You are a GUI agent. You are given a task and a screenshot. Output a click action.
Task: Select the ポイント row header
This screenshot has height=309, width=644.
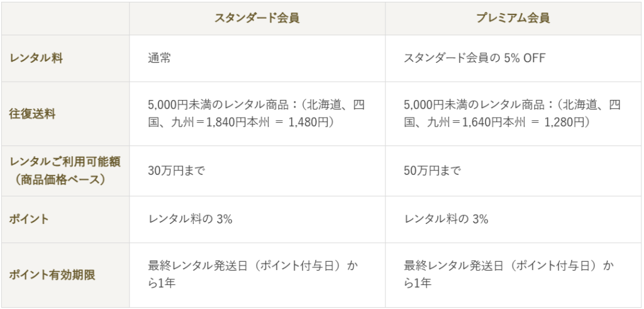29,219
